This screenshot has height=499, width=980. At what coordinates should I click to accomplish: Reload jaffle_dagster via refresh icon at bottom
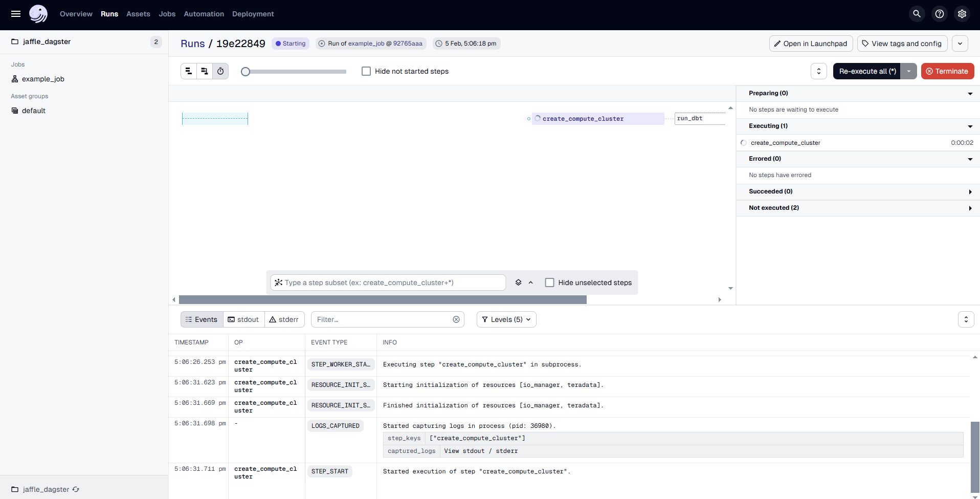76,489
